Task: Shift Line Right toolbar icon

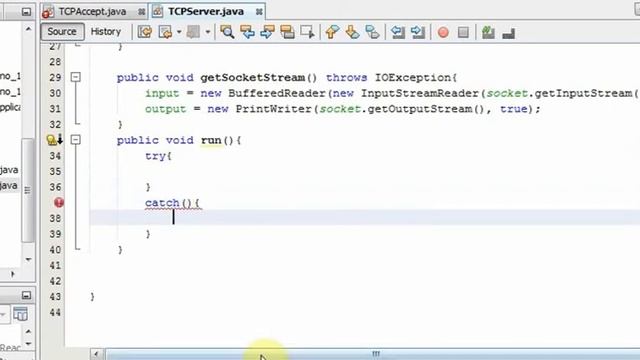Action: tap(418, 32)
